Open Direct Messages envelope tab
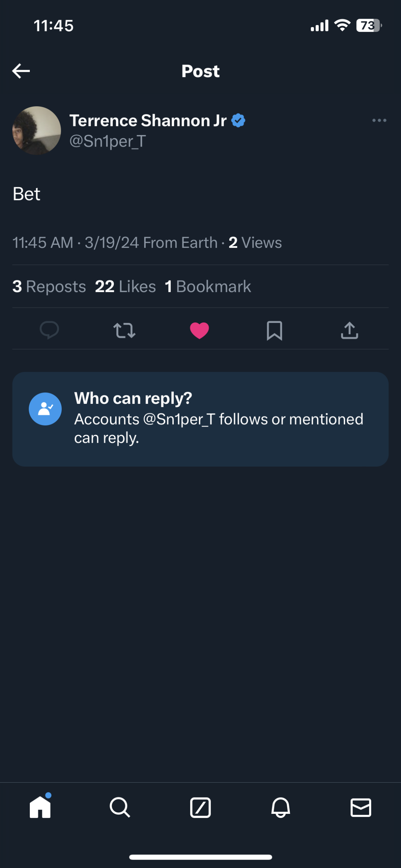401x868 pixels. tap(361, 807)
